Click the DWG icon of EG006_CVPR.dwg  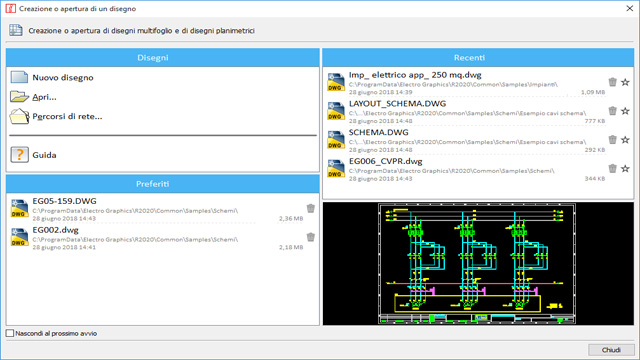[x=336, y=169]
